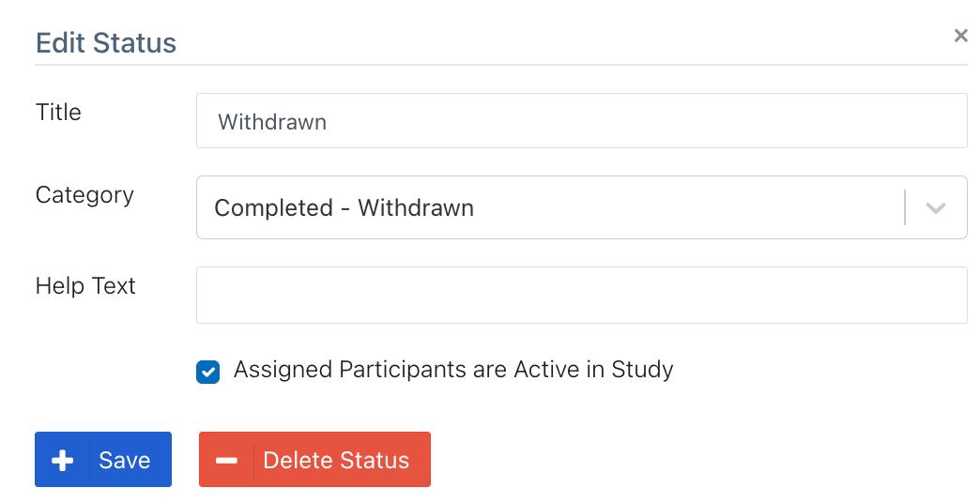Click the Title field label
980x503 pixels.
pyautogui.click(x=58, y=113)
